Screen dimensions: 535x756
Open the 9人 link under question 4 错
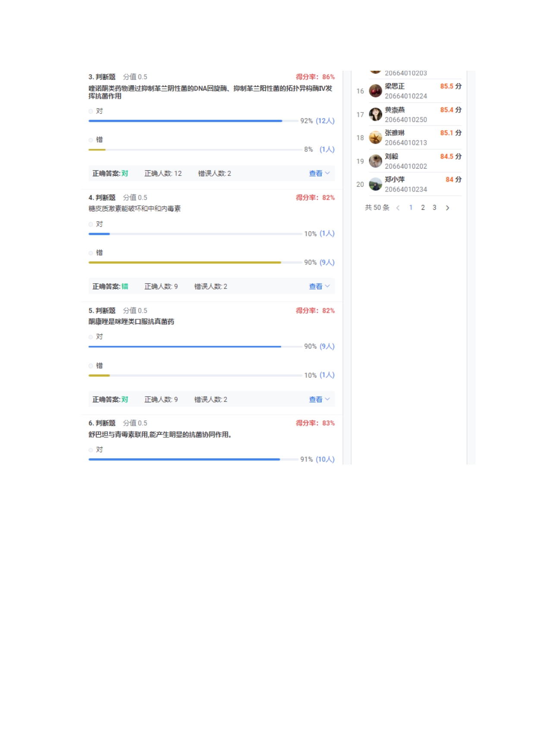point(327,262)
